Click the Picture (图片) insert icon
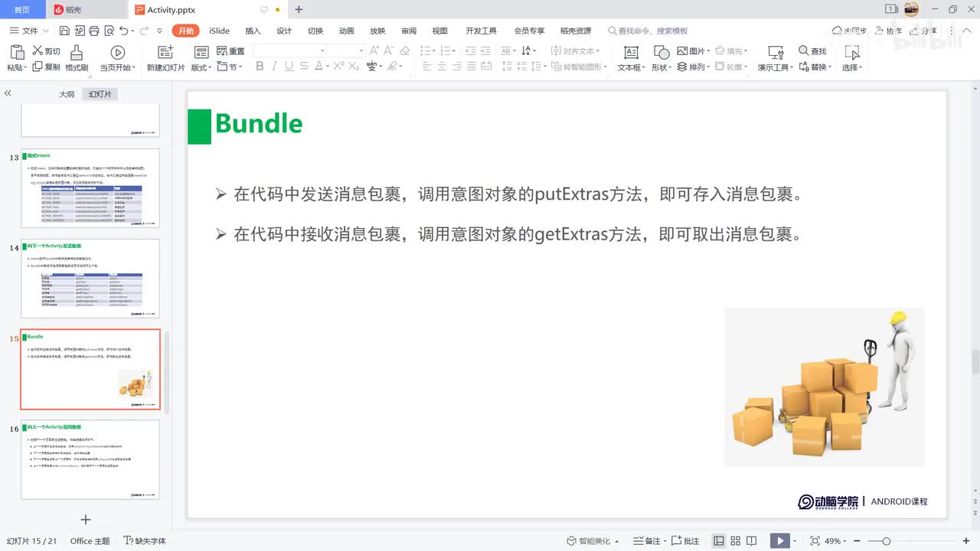The image size is (980, 551). [683, 51]
